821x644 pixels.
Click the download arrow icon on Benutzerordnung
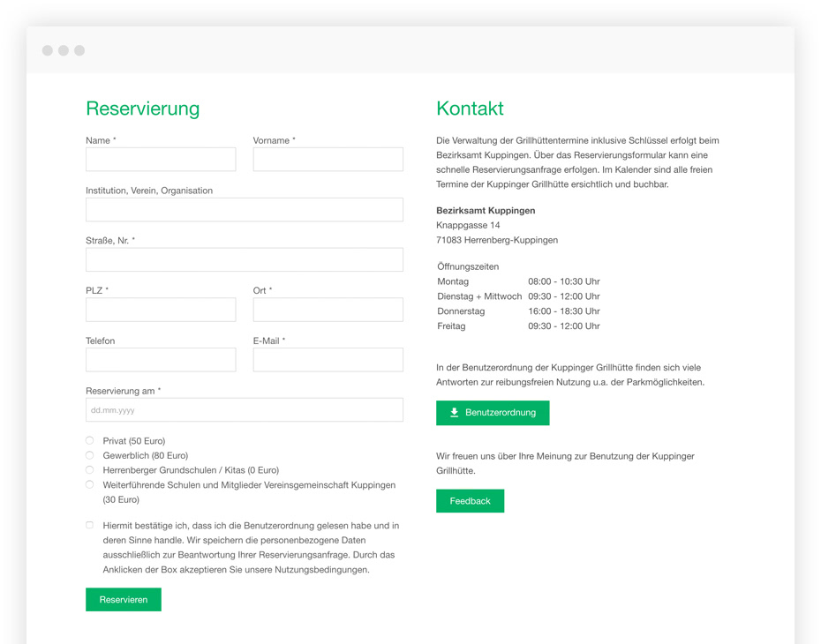tap(455, 412)
